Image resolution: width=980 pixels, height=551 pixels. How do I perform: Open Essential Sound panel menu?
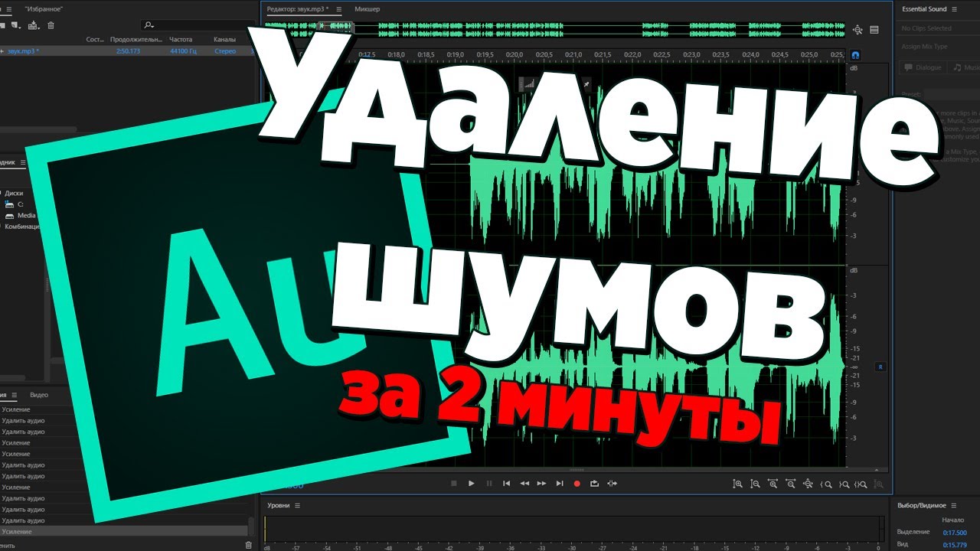coord(954,9)
